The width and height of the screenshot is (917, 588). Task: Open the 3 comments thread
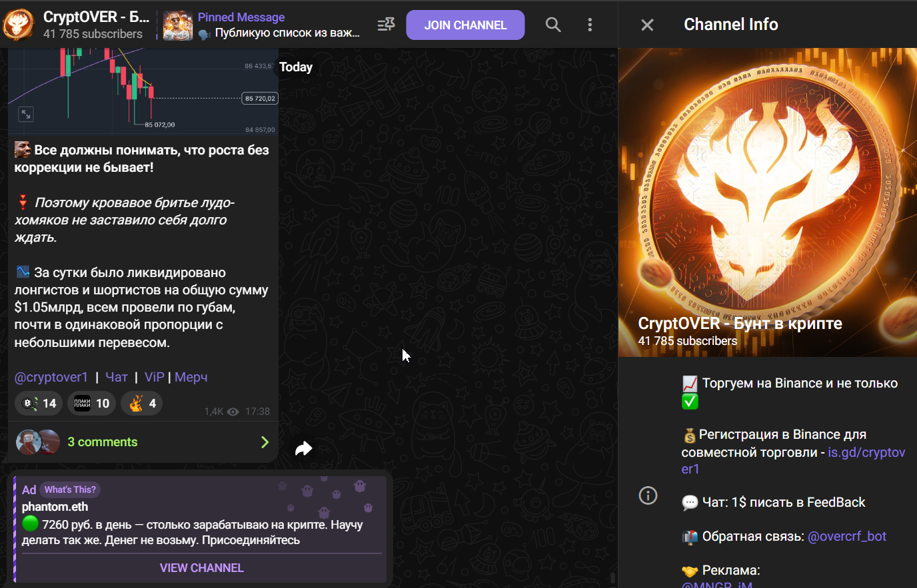pos(103,442)
